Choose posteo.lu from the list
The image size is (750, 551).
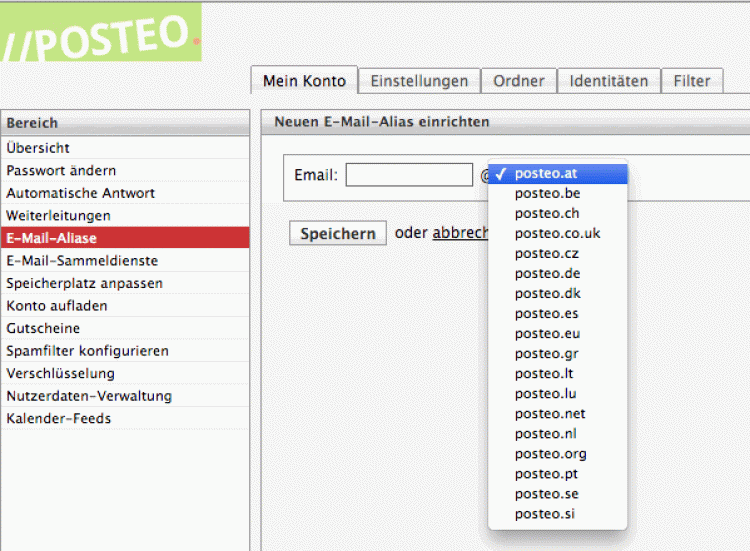pos(558,394)
